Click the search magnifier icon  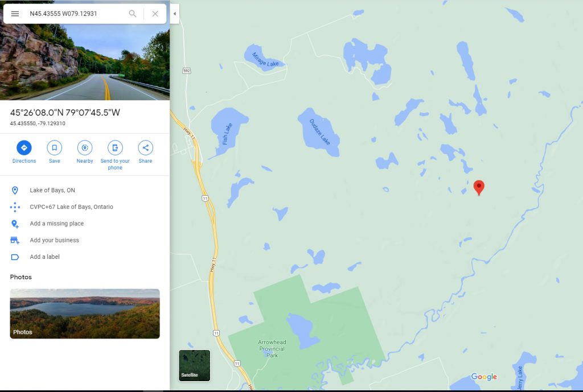132,14
